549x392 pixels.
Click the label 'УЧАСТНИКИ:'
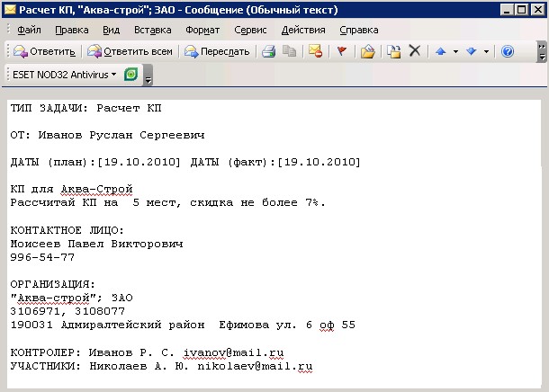(46, 367)
